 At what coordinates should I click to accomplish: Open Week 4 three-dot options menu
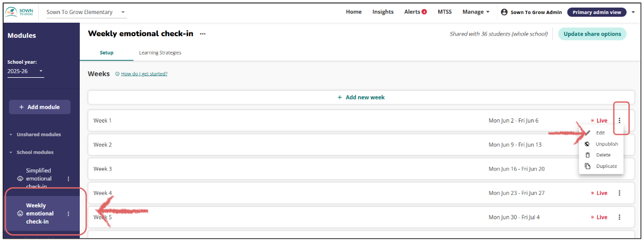coord(619,193)
